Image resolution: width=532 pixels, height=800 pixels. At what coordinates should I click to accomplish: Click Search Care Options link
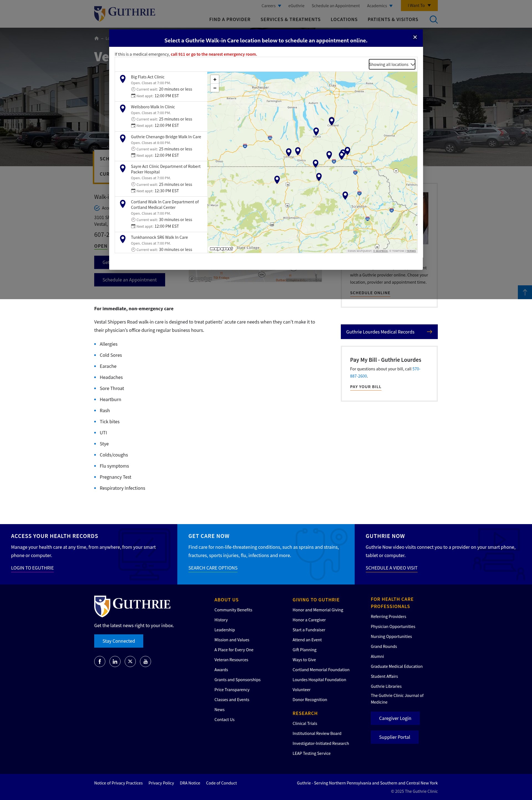213,568
